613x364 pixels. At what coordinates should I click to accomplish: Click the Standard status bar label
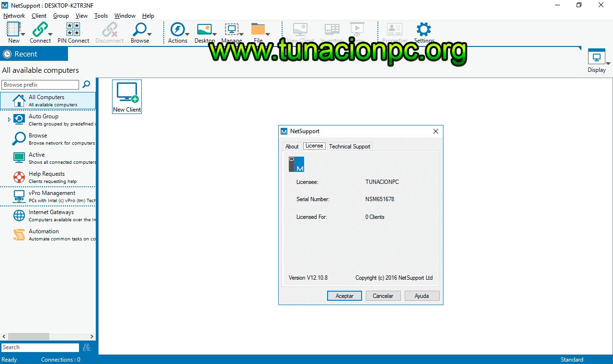point(572,360)
